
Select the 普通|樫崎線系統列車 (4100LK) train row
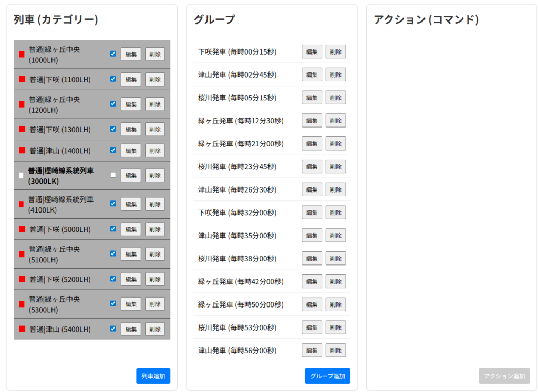(x=63, y=205)
